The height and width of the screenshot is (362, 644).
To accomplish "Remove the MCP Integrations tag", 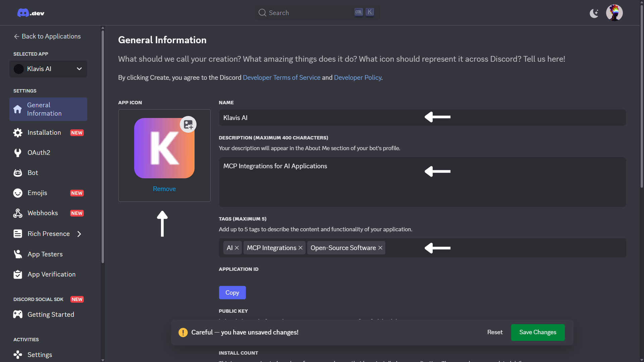I will (301, 248).
